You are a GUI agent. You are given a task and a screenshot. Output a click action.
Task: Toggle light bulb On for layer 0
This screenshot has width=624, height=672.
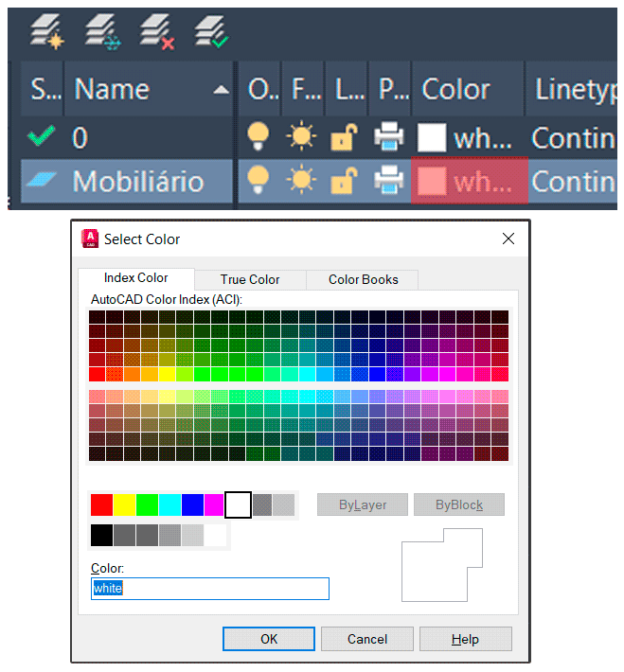click(259, 136)
